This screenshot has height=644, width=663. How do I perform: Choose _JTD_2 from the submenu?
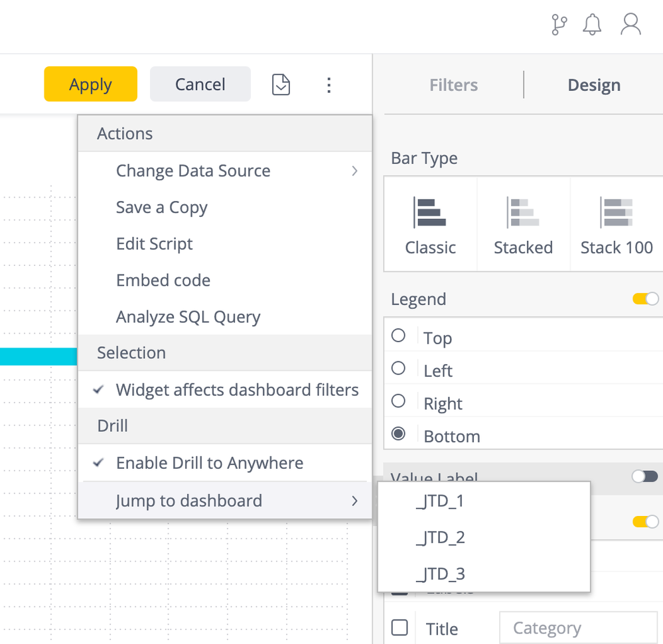tap(440, 537)
